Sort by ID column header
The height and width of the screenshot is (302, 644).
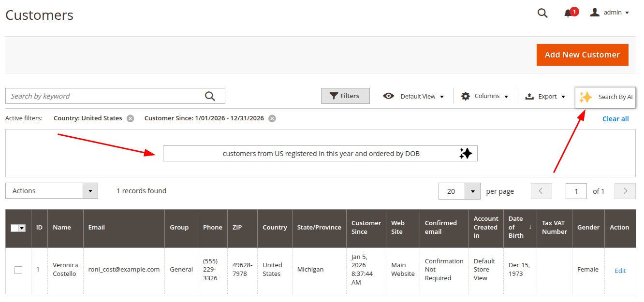click(39, 228)
